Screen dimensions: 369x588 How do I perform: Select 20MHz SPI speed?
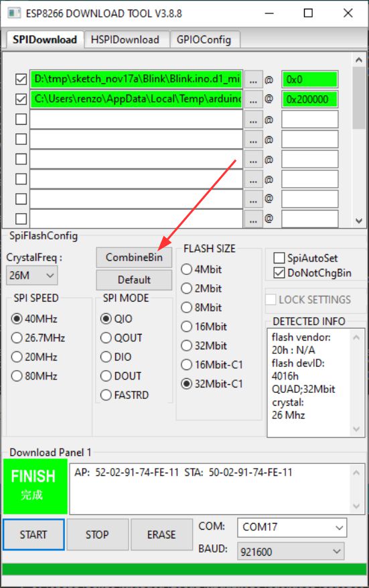pyautogui.click(x=34, y=357)
